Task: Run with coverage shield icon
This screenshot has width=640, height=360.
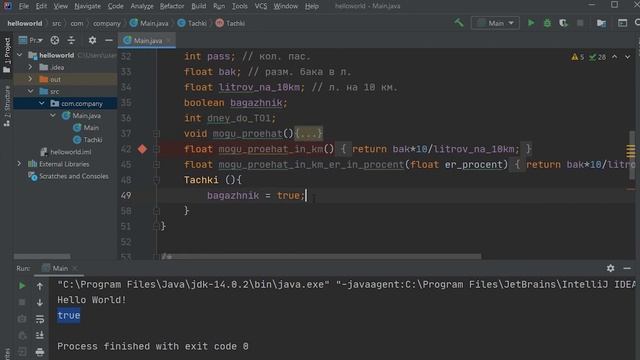Action: click(x=563, y=23)
